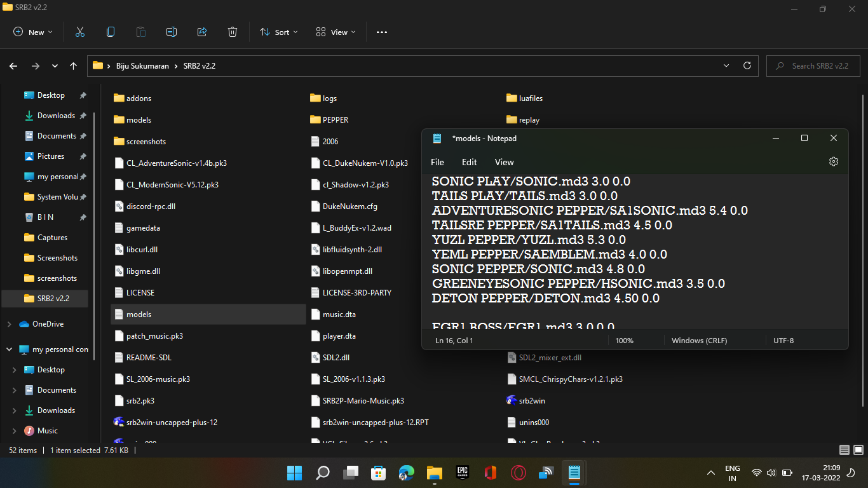
Task: Expand OneDrive in navigation pane
Action: click(9, 324)
